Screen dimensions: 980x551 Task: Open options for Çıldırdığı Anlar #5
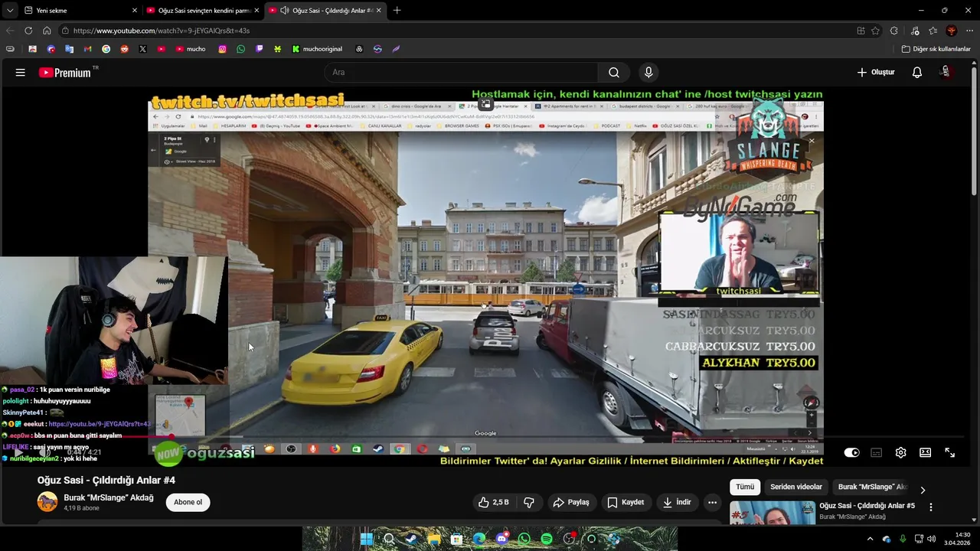931,507
